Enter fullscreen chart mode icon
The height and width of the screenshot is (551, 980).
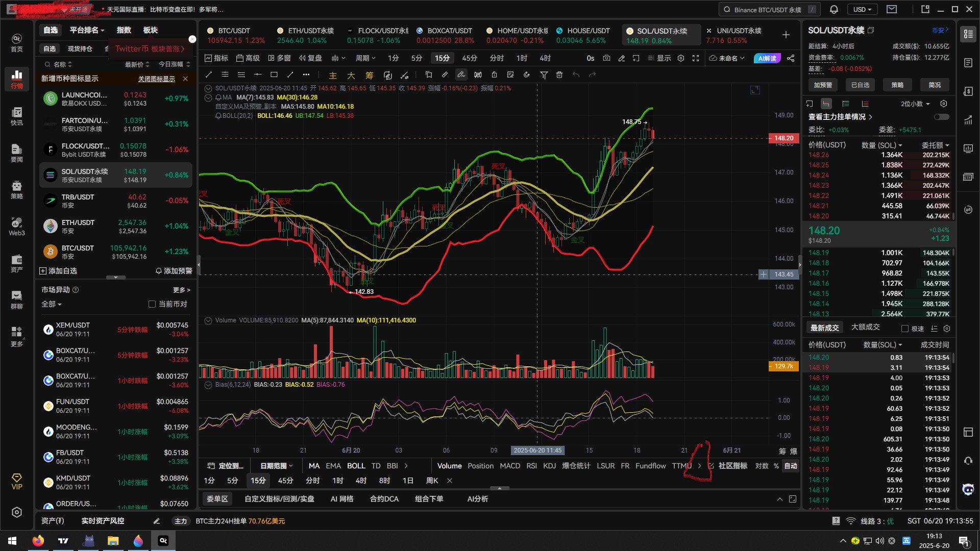(696, 58)
